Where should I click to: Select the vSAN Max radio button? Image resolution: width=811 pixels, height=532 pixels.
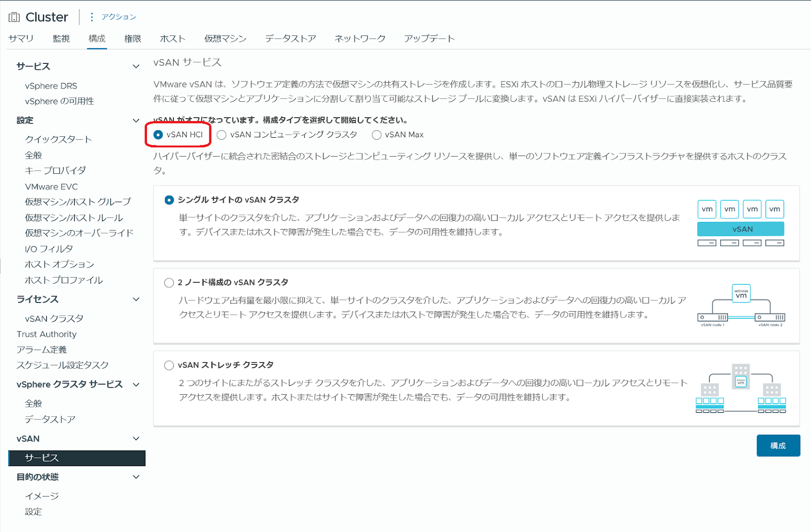click(x=377, y=135)
